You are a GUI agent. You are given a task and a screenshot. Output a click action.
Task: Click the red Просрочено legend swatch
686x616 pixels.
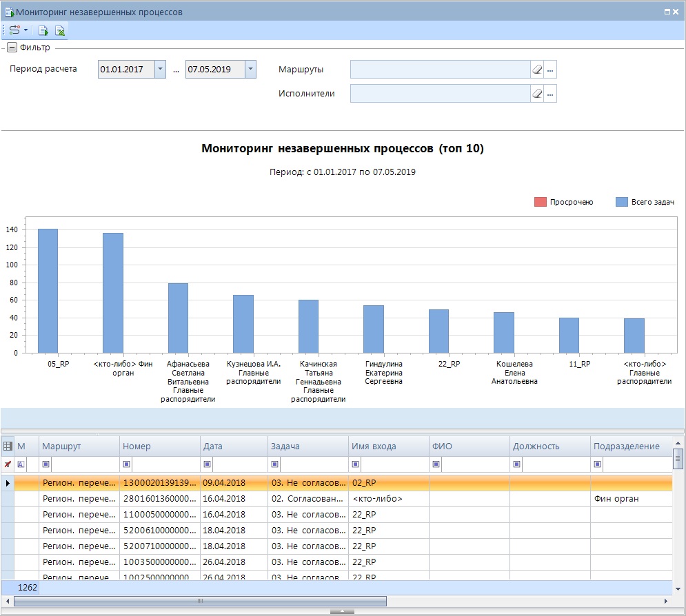(540, 202)
